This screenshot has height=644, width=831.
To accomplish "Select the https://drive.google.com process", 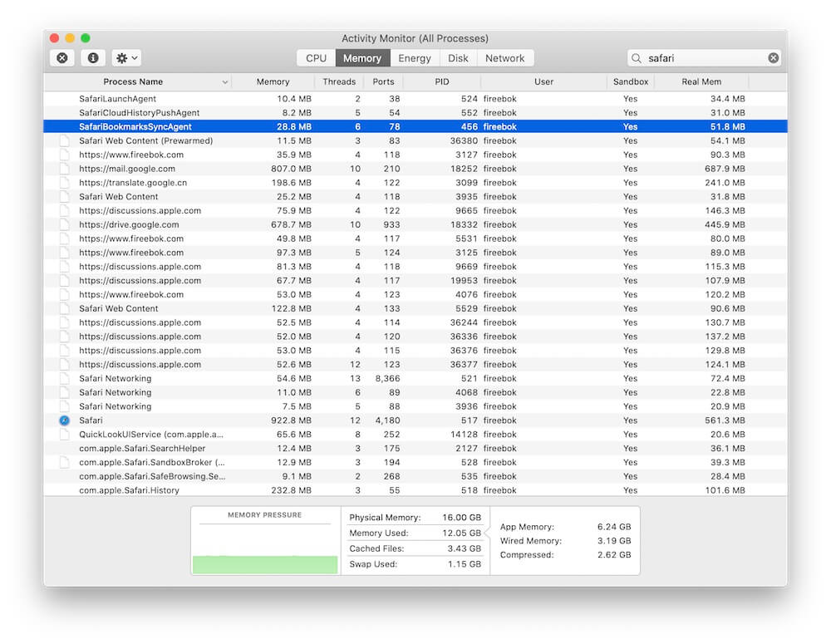I will tap(415, 224).
